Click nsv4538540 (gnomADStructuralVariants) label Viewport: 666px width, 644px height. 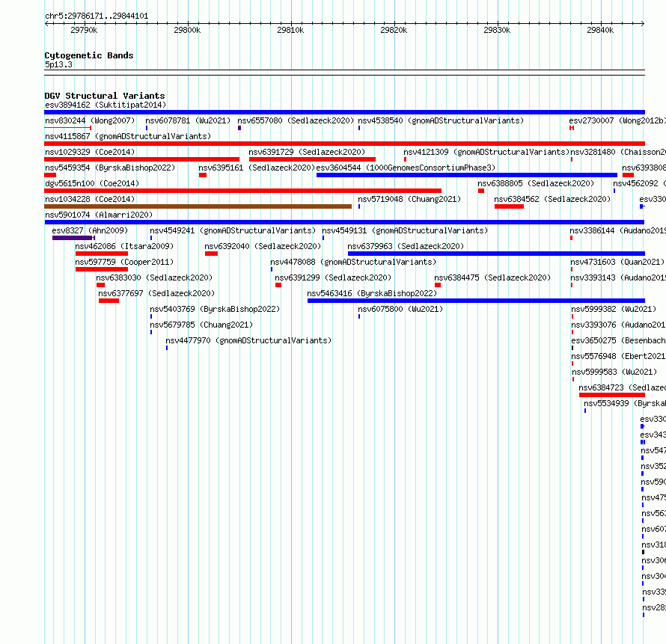pos(441,120)
